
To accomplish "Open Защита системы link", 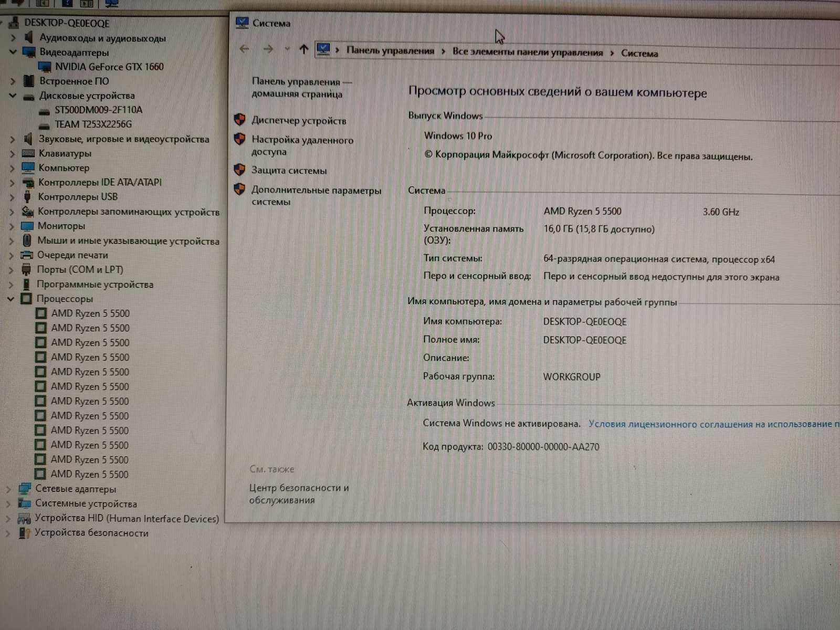I will [x=289, y=171].
